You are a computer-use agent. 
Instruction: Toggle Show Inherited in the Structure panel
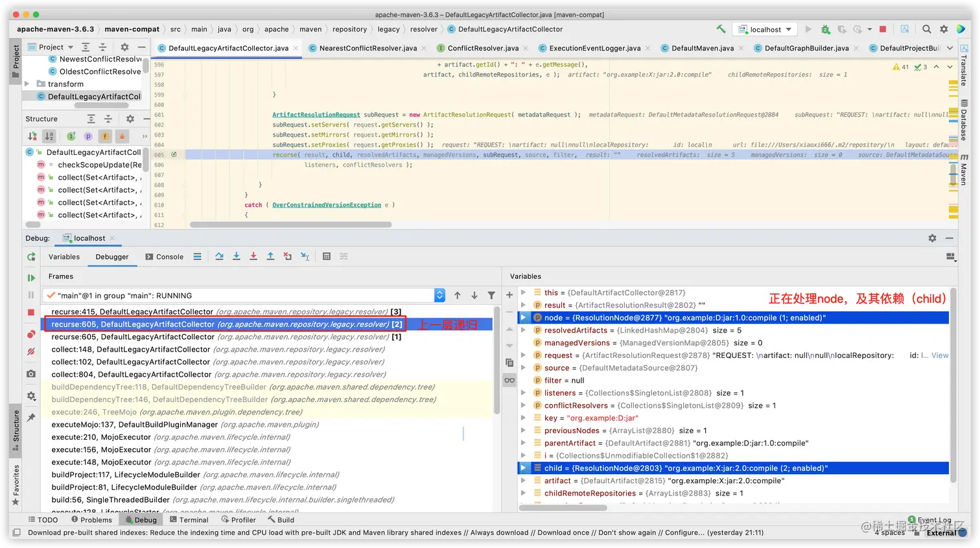coord(71,136)
